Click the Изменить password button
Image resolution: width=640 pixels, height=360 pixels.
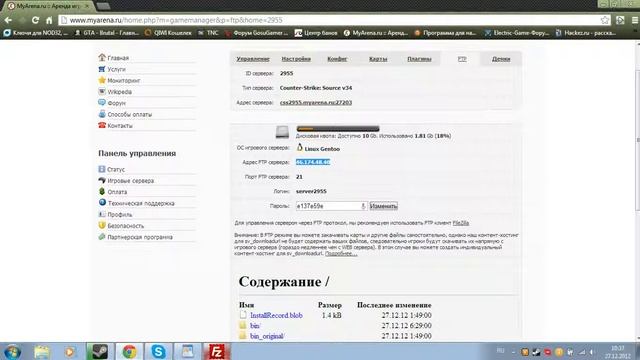383,206
